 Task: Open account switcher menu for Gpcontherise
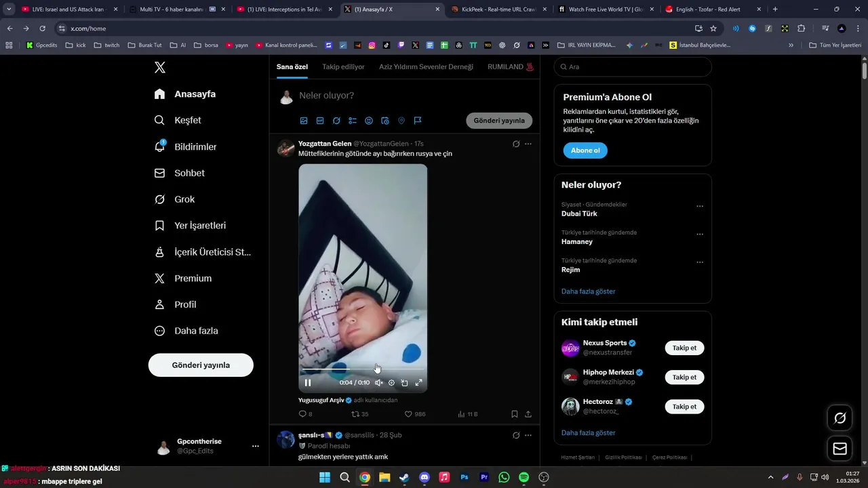pos(256,446)
